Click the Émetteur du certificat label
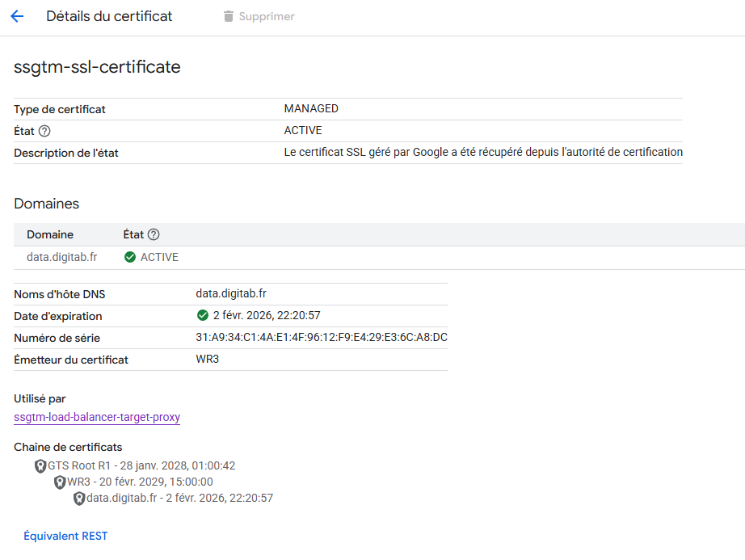 (x=71, y=360)
